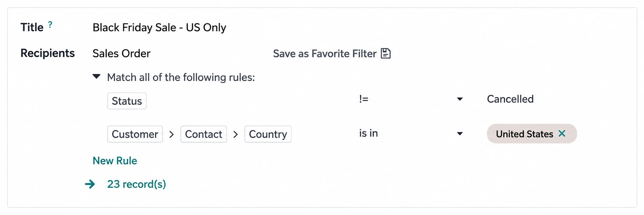Click Save as Favorite Filter text

coord(325,53)
